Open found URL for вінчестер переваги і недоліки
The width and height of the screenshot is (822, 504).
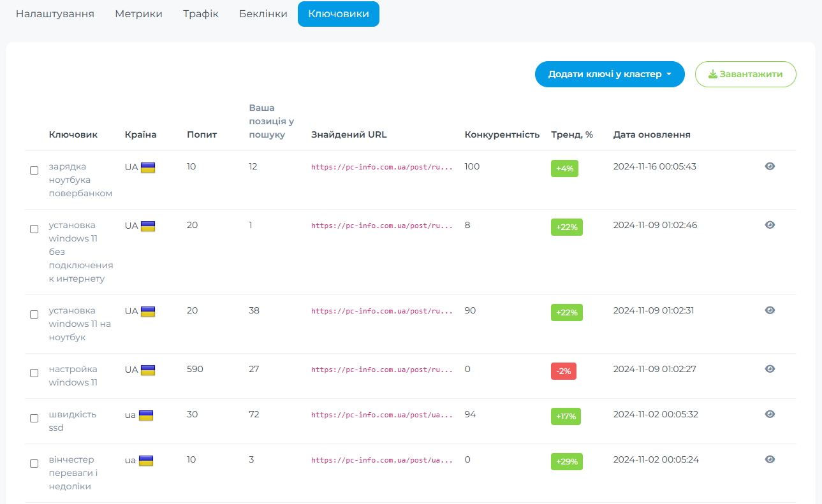click(382, 460)
